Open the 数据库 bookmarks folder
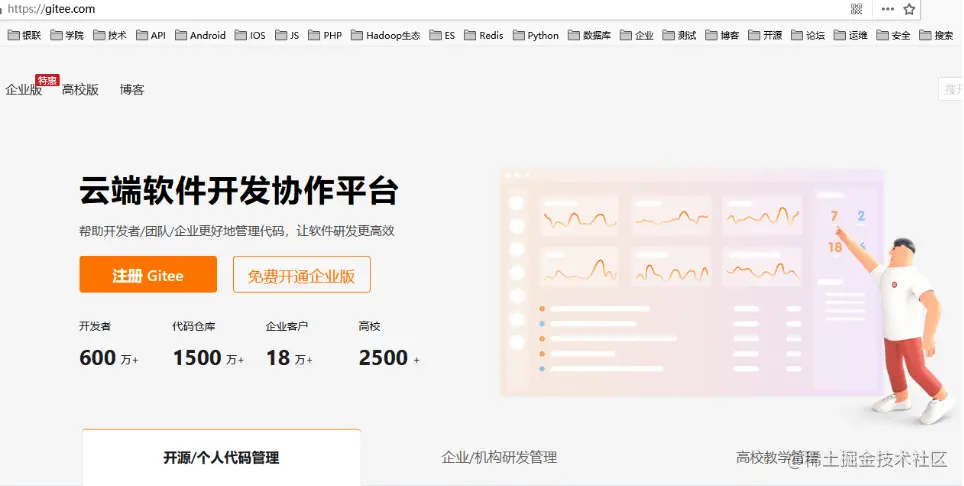 [590, 35]
